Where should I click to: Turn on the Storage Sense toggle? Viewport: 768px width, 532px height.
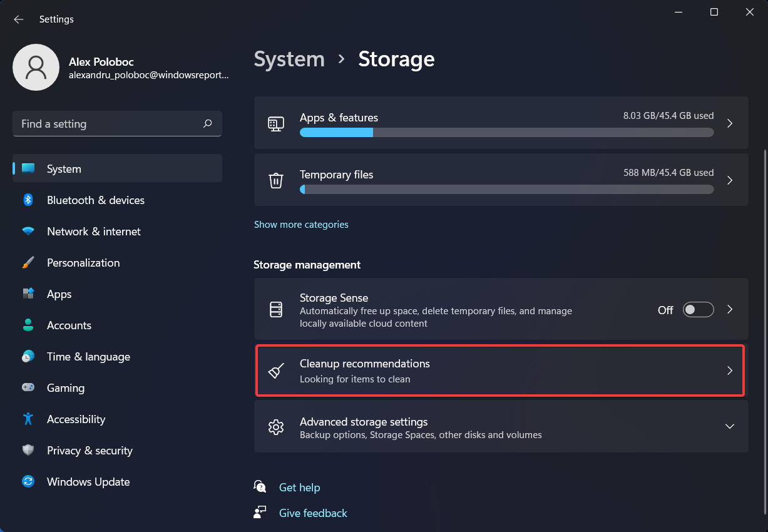[698, 310]
